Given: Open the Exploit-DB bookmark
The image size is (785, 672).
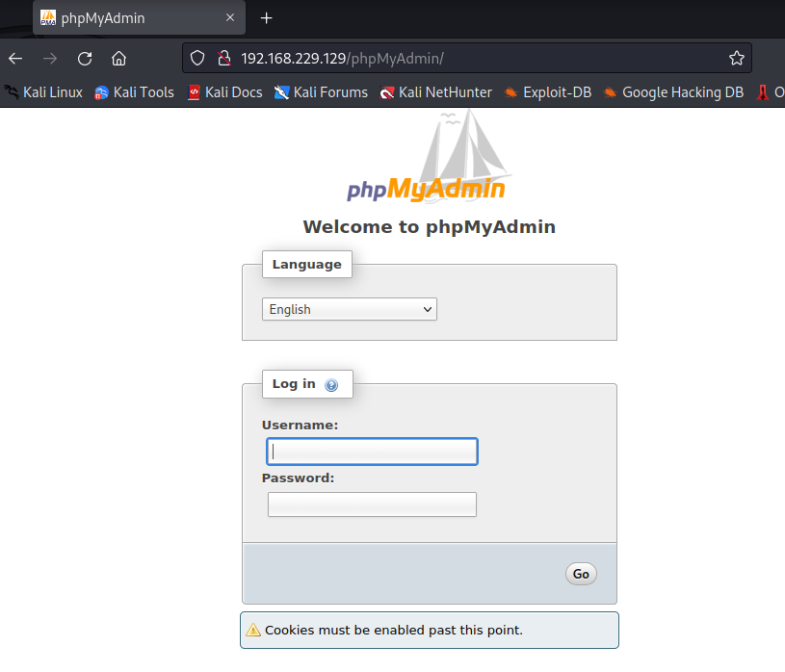Looking at the screenshot, I should coord(548,92).
